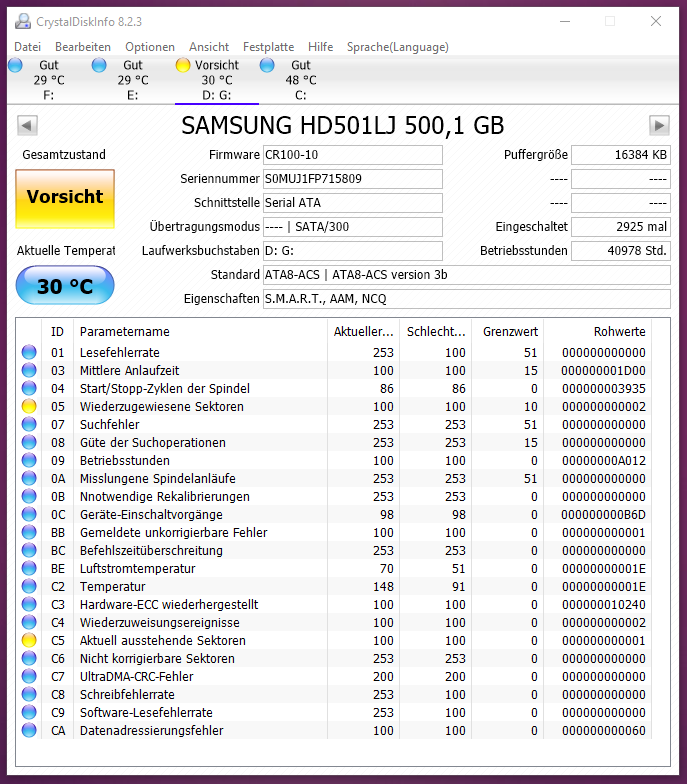Screen dimensions: 687x784
Task: Click status icon for UltraDMA-CRC-Fehler
Action: 29,676
